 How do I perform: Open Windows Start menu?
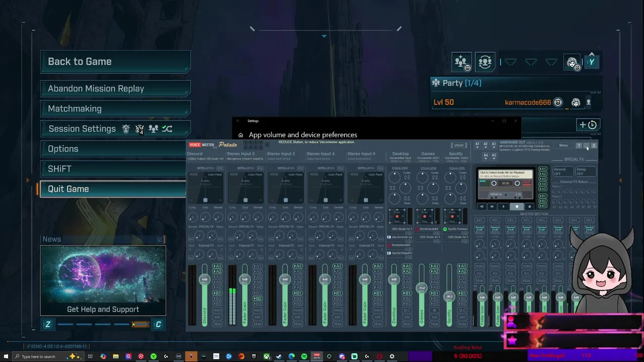pyautogui.click(x=6, y=356)
